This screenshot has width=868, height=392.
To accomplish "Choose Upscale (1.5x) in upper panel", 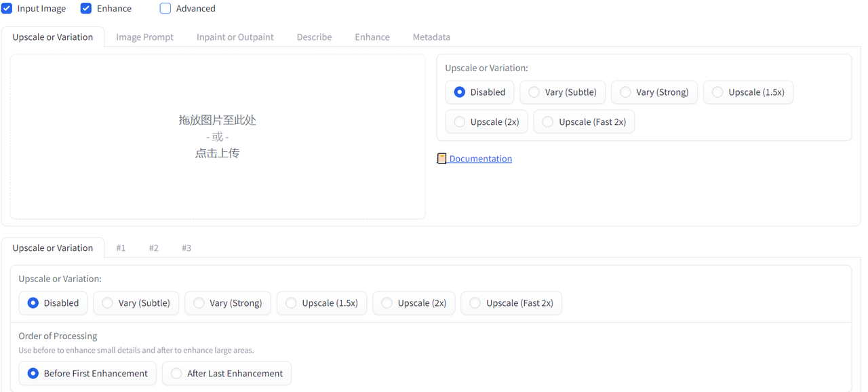I will (748, 92).
